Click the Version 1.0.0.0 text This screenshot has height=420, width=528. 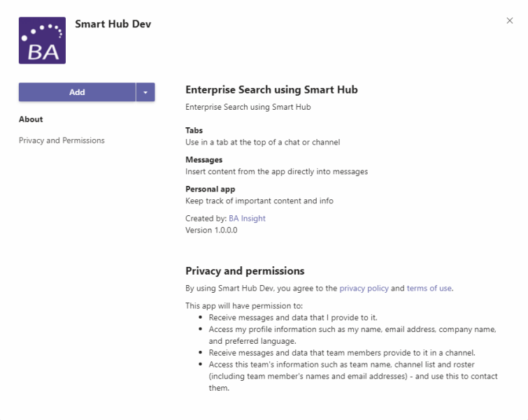pos(211,230)
